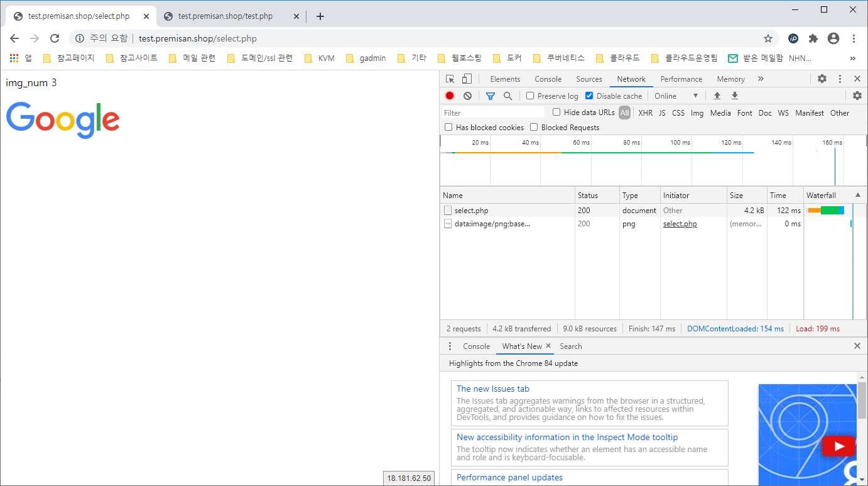Open the Chrome profile avatar
This screenshot has width=868, height=486.
(x=833, y=38)
